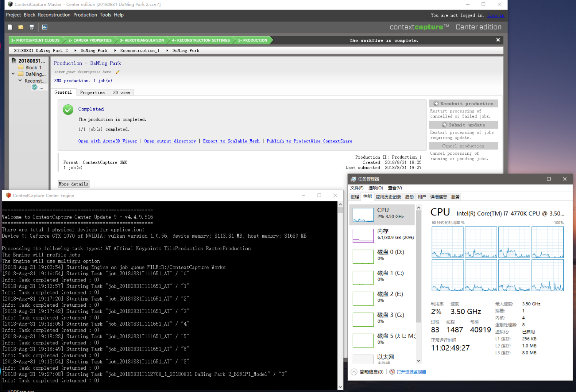This screenshot has width=576, height=392.
Task: Click the green Completed status checkmark icon
Action: (x=68, y=110)
